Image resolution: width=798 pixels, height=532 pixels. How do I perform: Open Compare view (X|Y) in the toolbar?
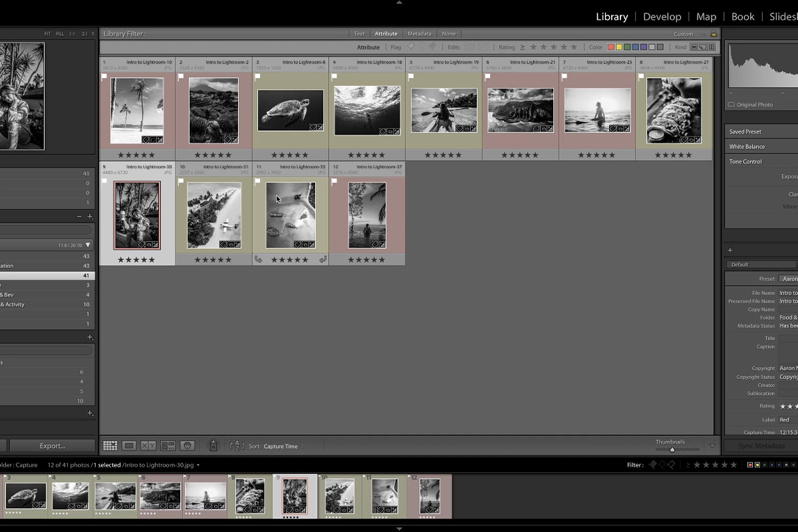point(148,446)
